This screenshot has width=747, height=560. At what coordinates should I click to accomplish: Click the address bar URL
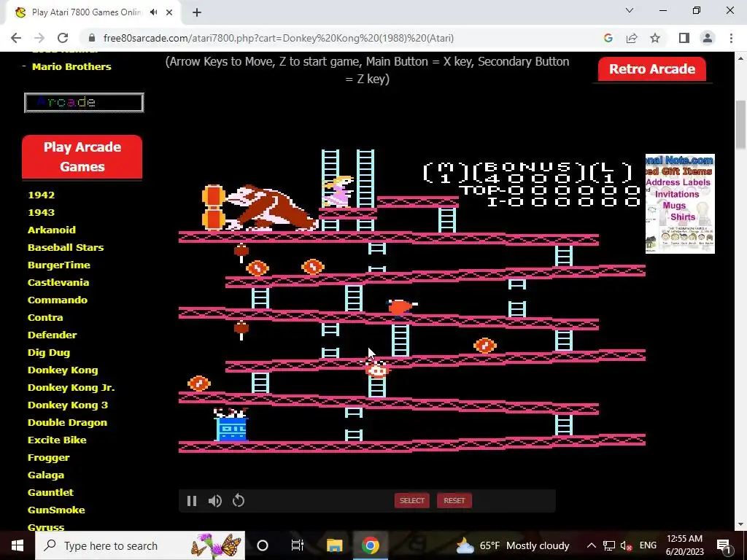pyautogui.click(x=278, y=38)
